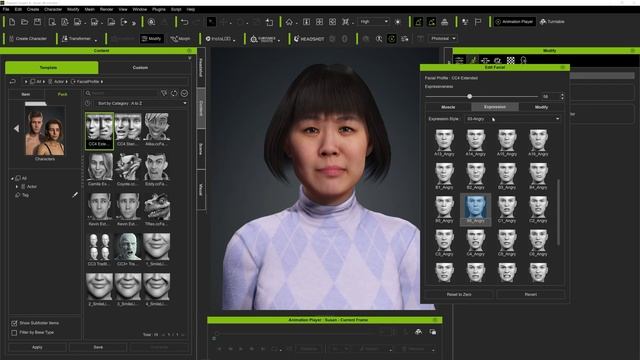Click the Morph toolbar button

pos(180,39)
